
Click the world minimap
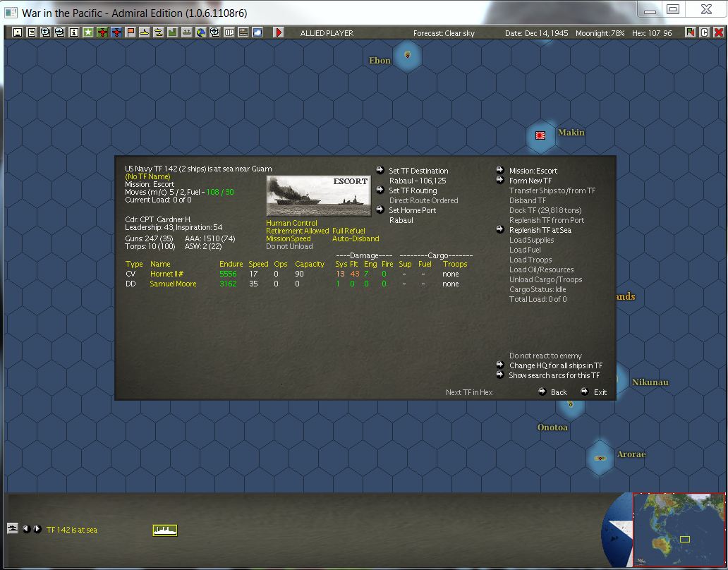(x=679, y=530)
